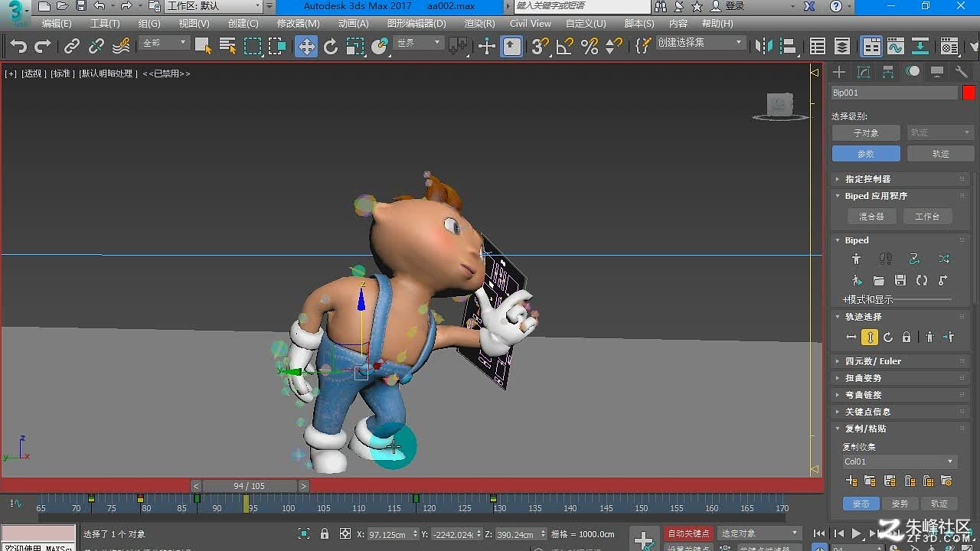Open the 混合器 button
This screenshot has height=551, width=980.
point(871,217)
